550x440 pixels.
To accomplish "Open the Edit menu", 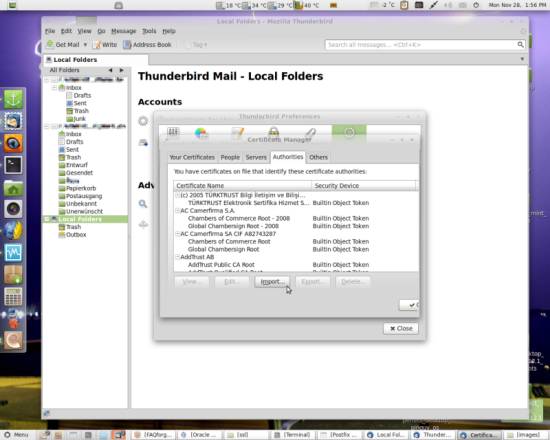I will [x=66, y=31].
